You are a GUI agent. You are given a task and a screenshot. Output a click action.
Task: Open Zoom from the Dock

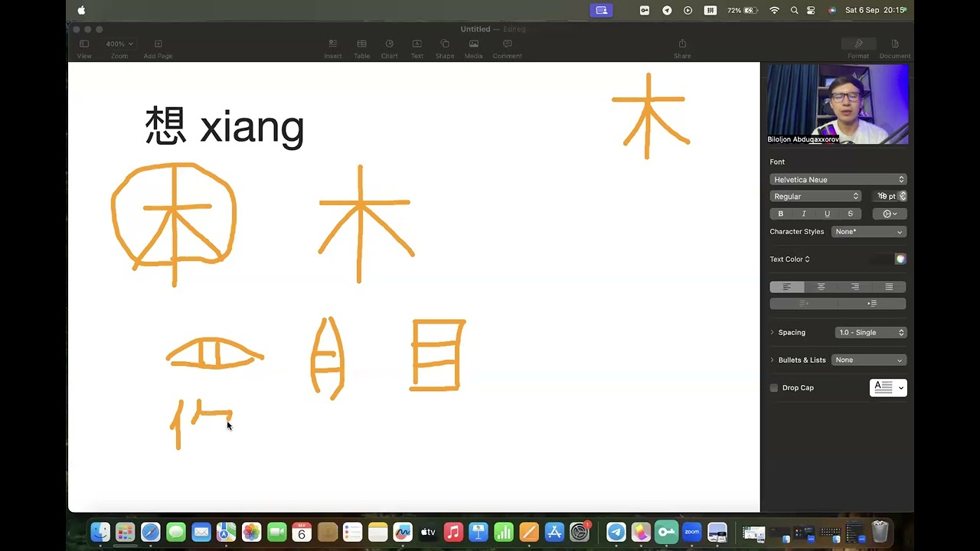coord(692,532)
